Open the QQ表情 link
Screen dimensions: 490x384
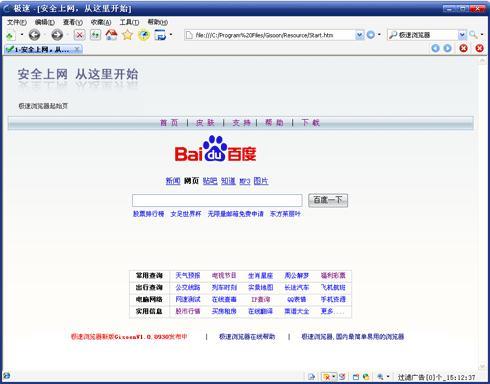tap(297, 299)
